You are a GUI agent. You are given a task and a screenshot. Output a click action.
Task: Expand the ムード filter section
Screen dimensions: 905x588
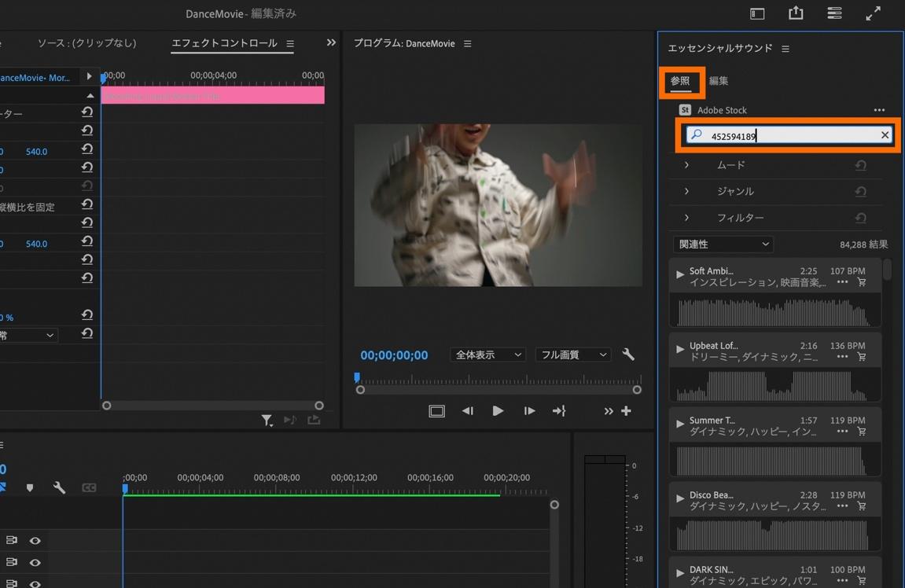point(686,165)
